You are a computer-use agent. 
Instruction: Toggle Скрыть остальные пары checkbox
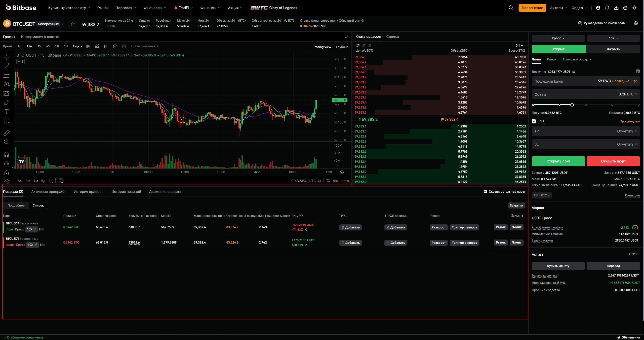485,192
